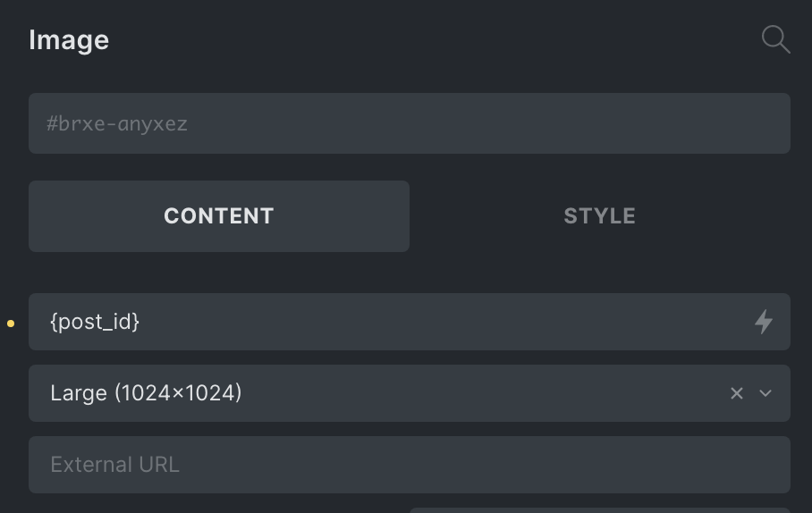Select the {post_id} dynamic tag text
The image size is (812, 513).
[x=95, y=322]
